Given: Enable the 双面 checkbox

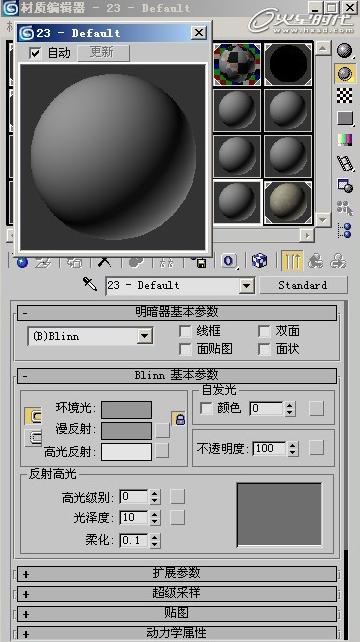Looking at the screenshot, I should click(x=264, y=331).
